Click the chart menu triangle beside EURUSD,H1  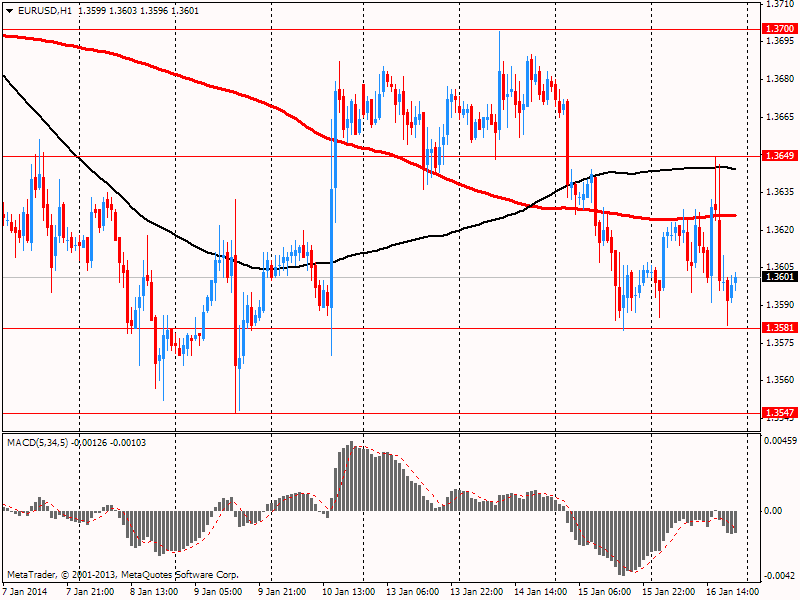(x=9, y=11)
